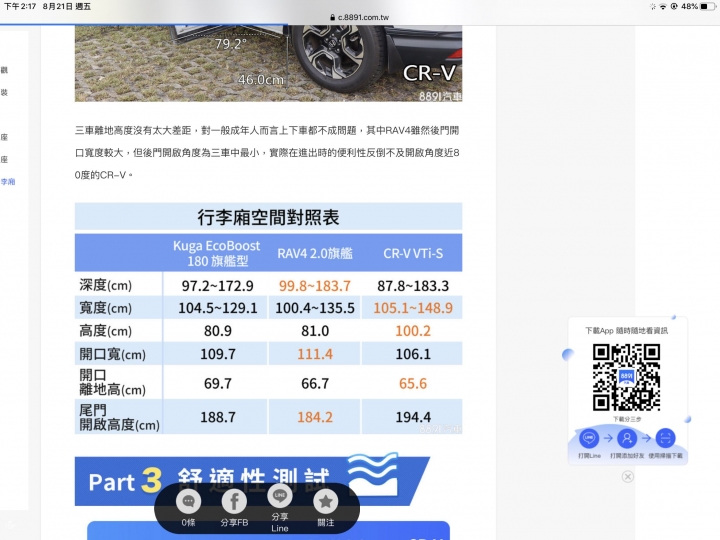The image size is (720, 540).
Task: Tap the 行李廂空間對照表 table title
Action: (x=268, y=217)
